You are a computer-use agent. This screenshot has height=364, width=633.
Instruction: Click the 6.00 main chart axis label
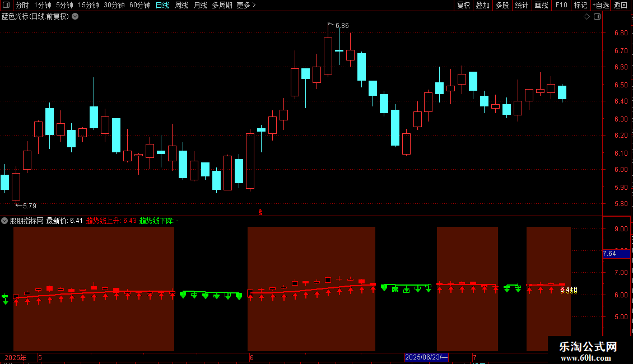621,170
